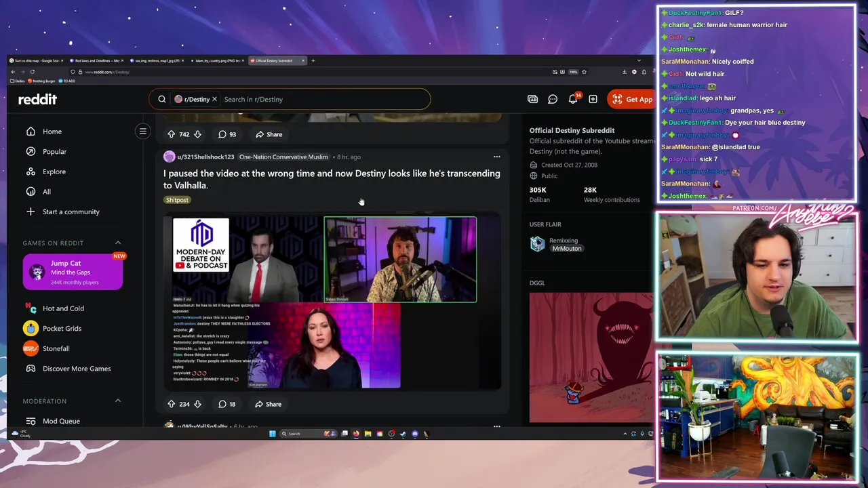
Task: Share the Valhalla post
Action: 268,404
